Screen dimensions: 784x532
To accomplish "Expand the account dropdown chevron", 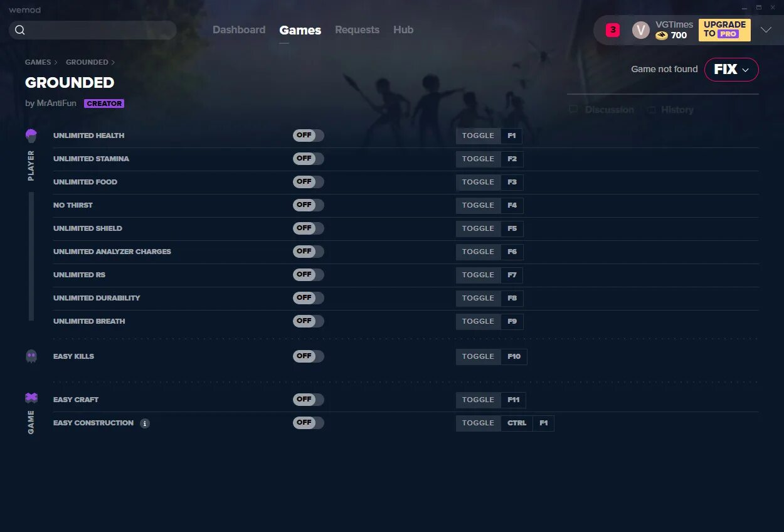I will coord(766,30).
